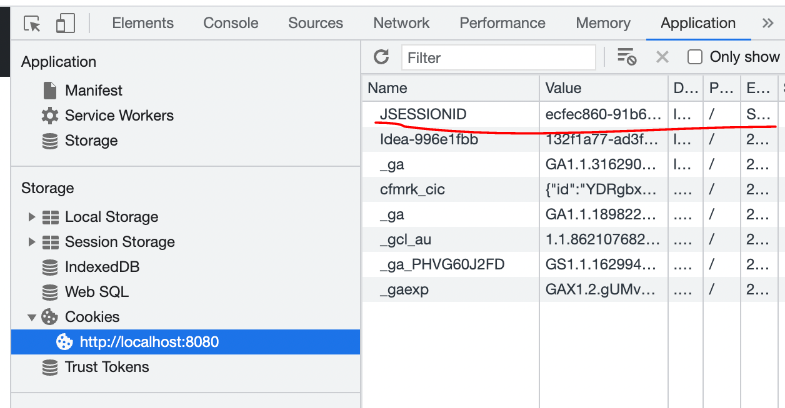Click the Cookies cookie icon

coord(50,317)
